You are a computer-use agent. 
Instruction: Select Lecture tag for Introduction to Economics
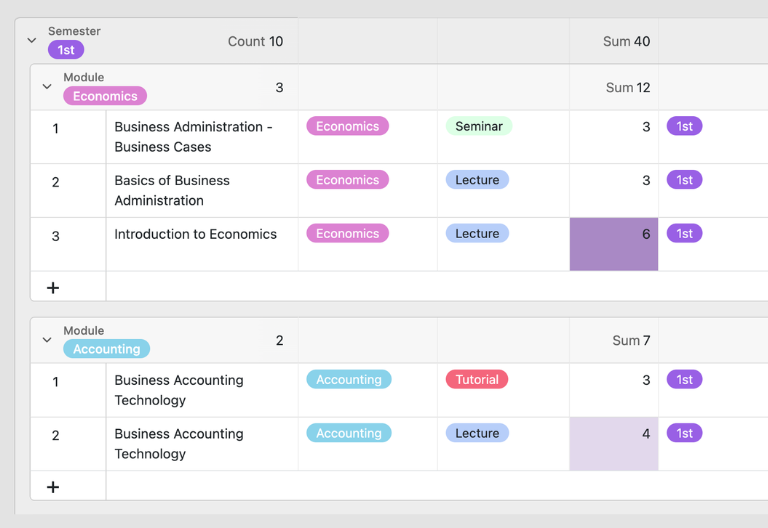click(477, 234)
